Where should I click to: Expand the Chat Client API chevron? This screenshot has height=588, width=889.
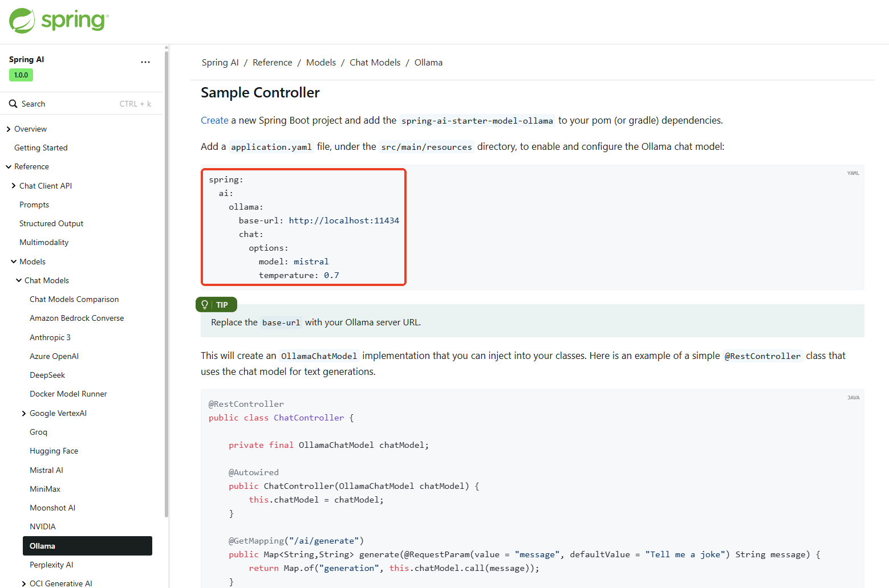coord(14,186)
